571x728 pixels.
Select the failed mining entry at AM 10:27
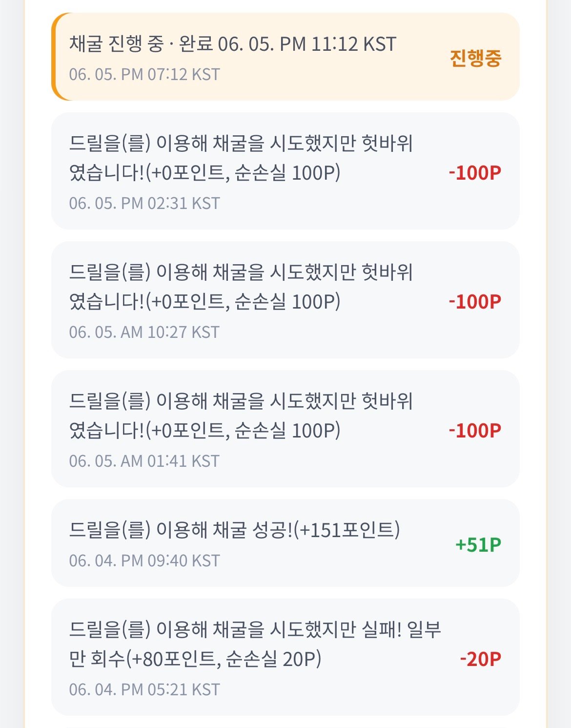point(285,300)
